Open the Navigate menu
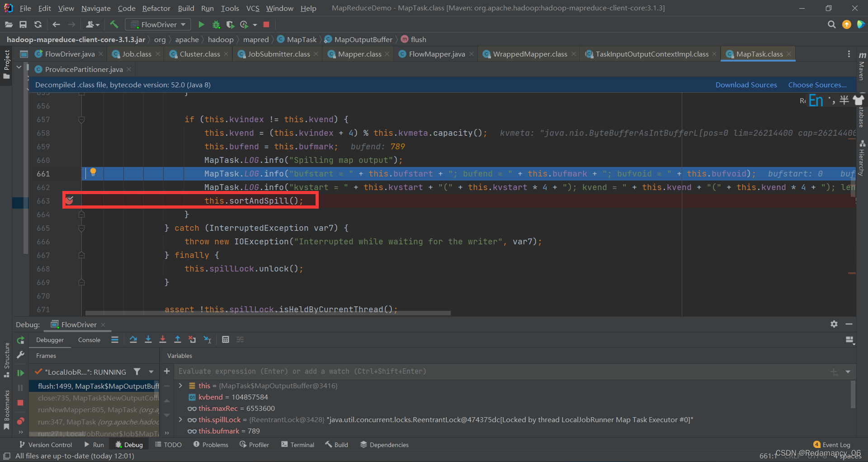 (x=96, y=8)
